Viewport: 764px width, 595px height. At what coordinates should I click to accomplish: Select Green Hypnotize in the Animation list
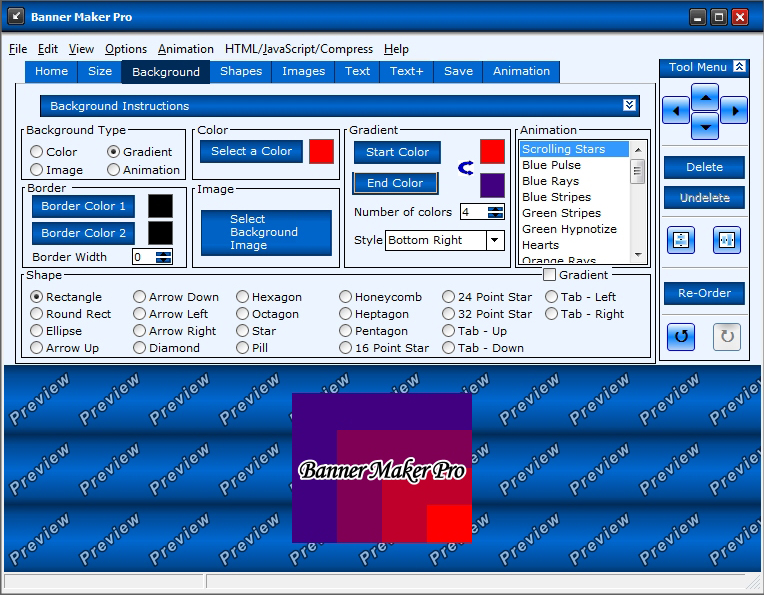574,229
